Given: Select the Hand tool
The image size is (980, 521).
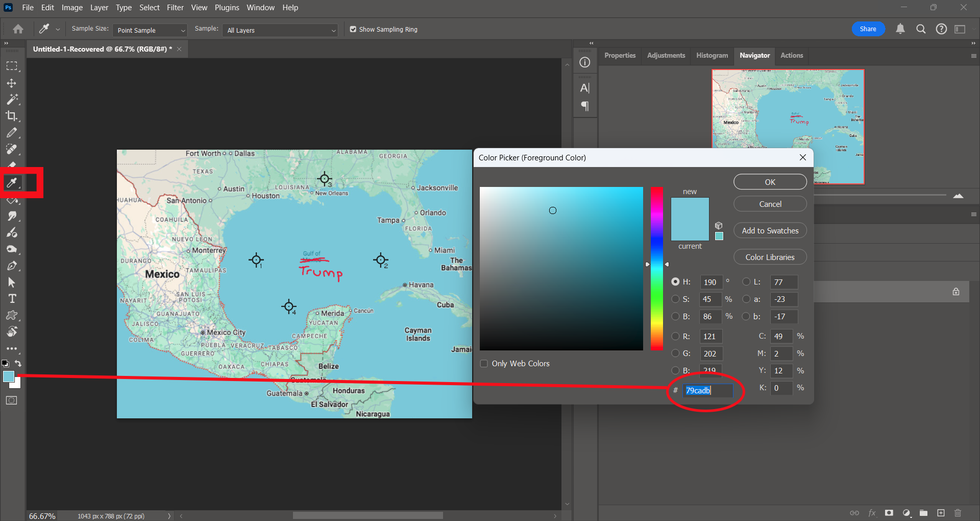Looking at the screenshot, I should tap(13, 331).
